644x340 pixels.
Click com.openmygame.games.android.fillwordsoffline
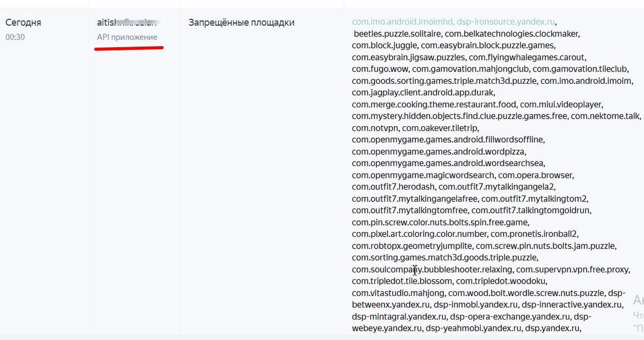[448, 140]
